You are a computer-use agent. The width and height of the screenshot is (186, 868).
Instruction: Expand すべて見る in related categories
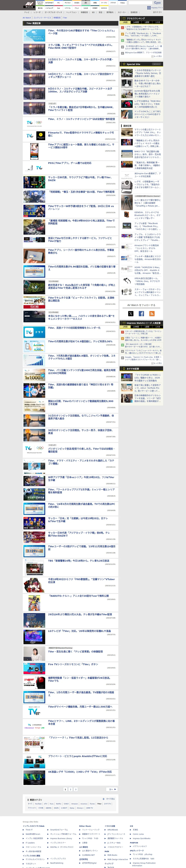(x=109, y=799)
